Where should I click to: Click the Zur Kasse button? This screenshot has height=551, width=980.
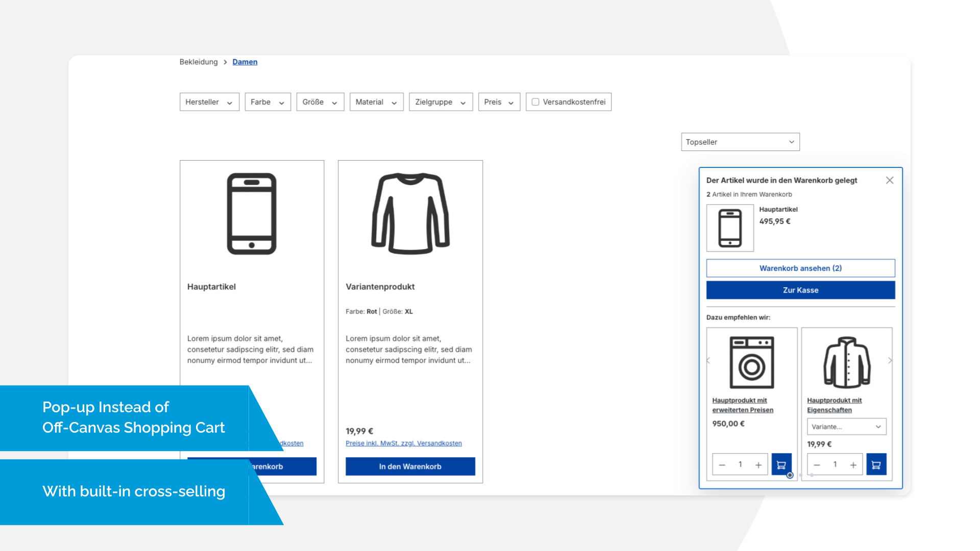tap(801, 290)
